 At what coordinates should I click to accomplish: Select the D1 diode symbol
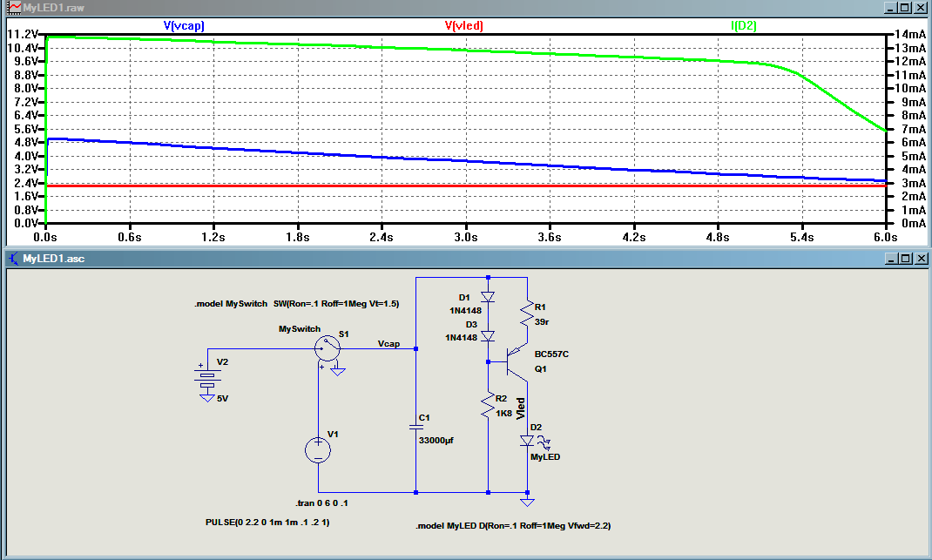click(x=488, y=297)
